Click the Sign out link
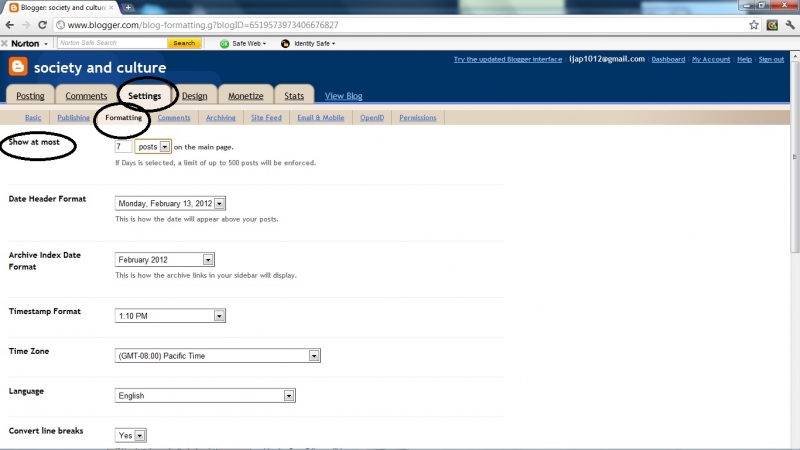 click(771, 59)
